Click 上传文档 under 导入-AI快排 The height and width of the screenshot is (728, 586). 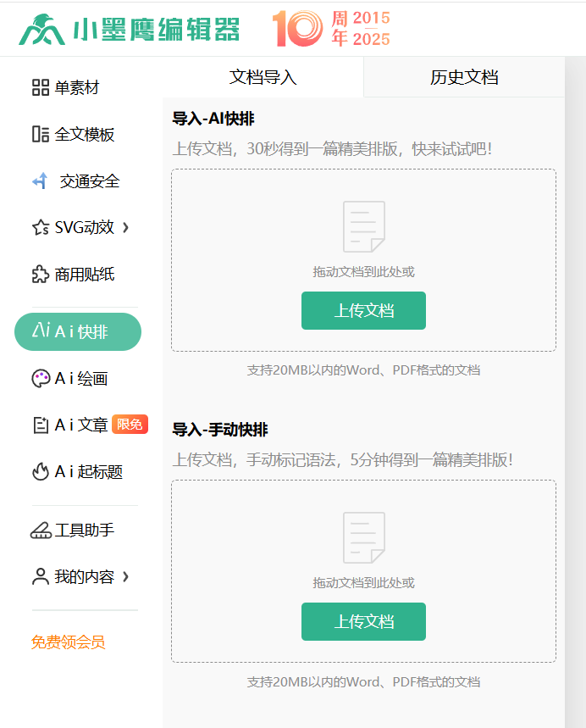tap(364, 310)
